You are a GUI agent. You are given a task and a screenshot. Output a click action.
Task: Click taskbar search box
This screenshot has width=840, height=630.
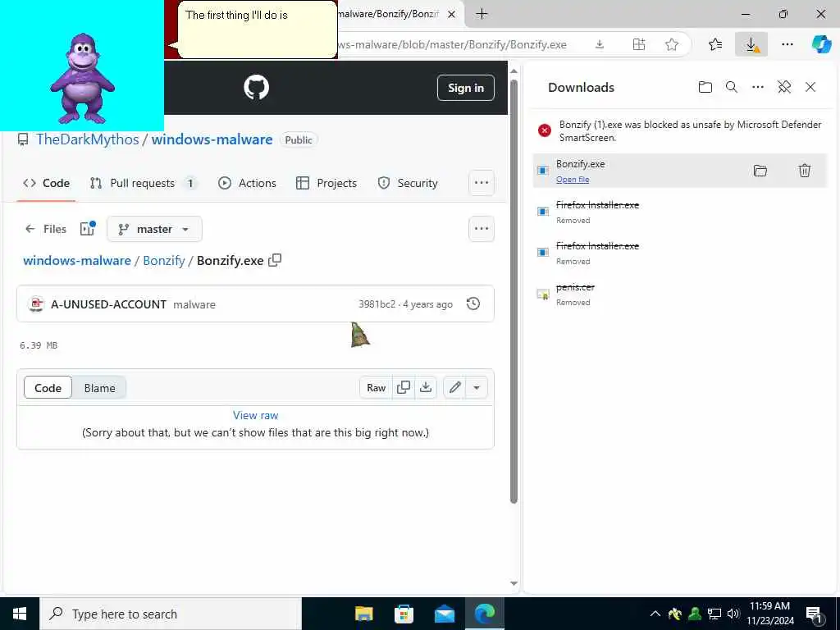171,614
